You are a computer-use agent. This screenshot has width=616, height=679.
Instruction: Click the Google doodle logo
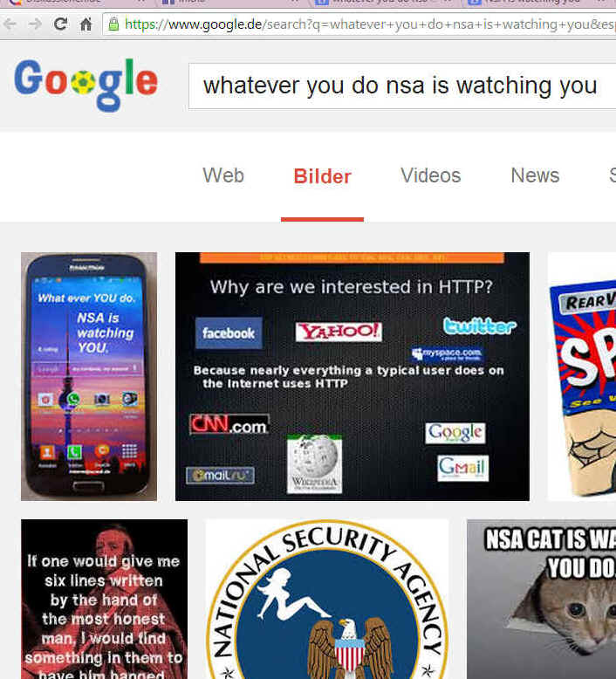pyautogui.click(x=86, y=86)
